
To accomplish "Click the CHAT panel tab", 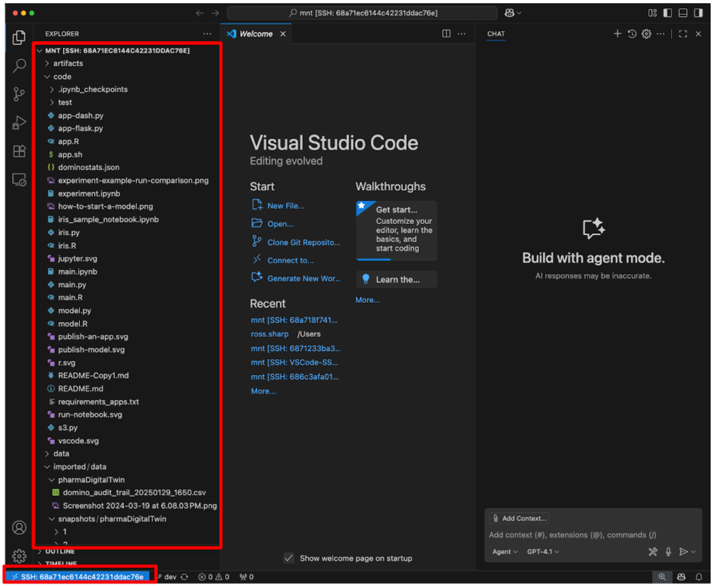I will 496,34.
